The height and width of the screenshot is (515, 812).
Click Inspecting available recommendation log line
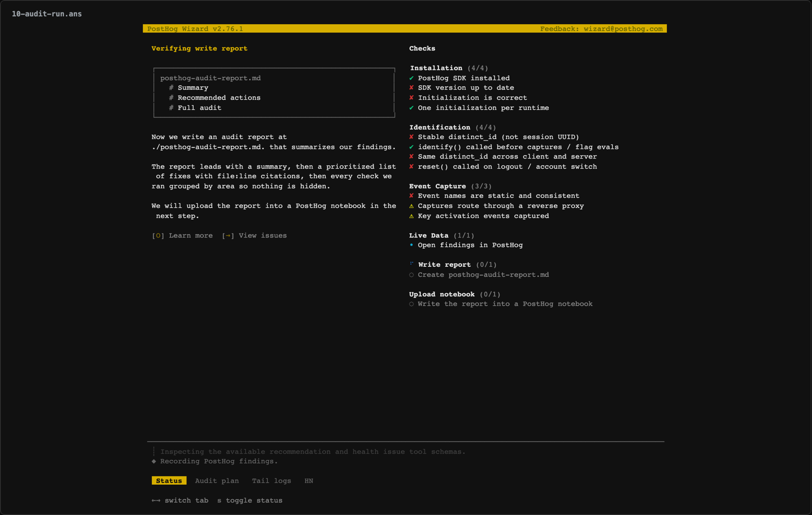[313, 452]
